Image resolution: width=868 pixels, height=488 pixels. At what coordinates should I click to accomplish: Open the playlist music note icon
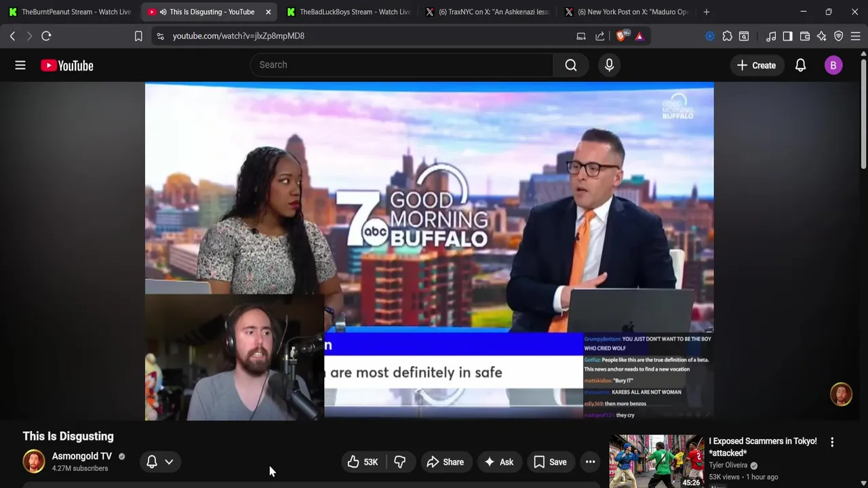pos(771,36)
